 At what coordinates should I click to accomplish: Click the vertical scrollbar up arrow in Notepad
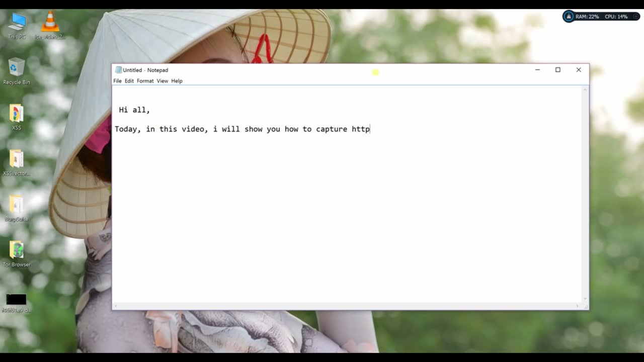pyautogui.click(x=585, y=90)
